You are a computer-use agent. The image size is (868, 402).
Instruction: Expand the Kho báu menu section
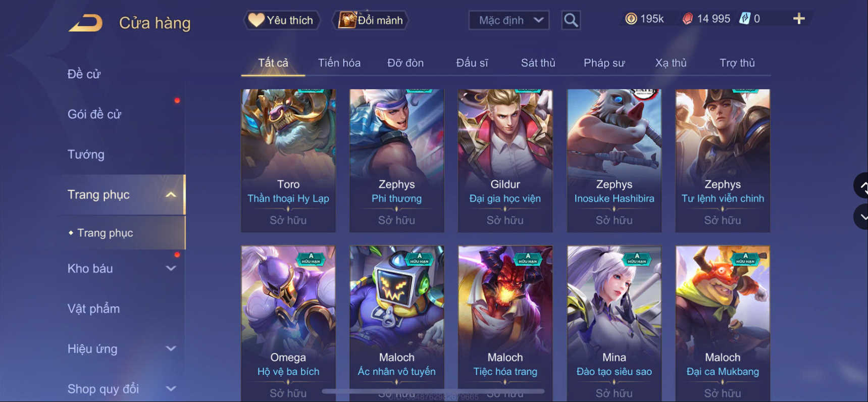click(171, 269)
